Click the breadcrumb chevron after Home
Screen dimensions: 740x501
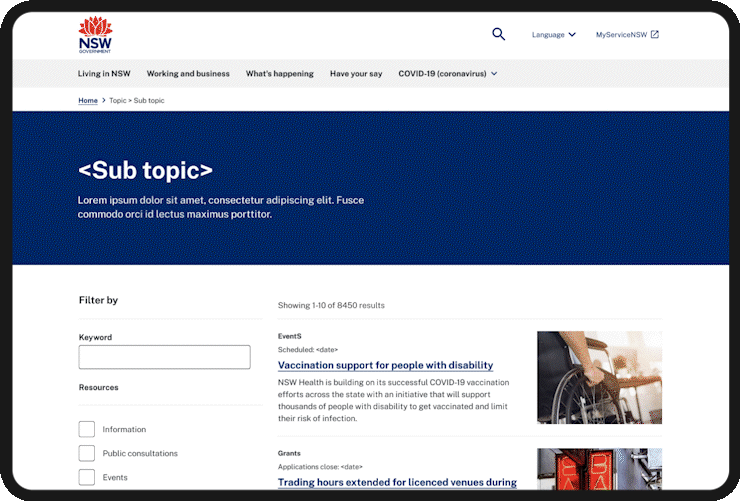tap(104, 100)
